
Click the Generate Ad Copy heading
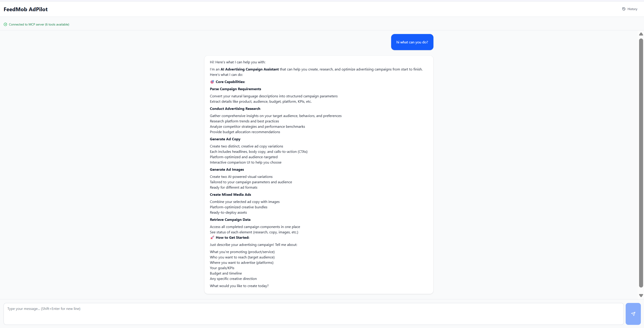click(x=225, y=139)
